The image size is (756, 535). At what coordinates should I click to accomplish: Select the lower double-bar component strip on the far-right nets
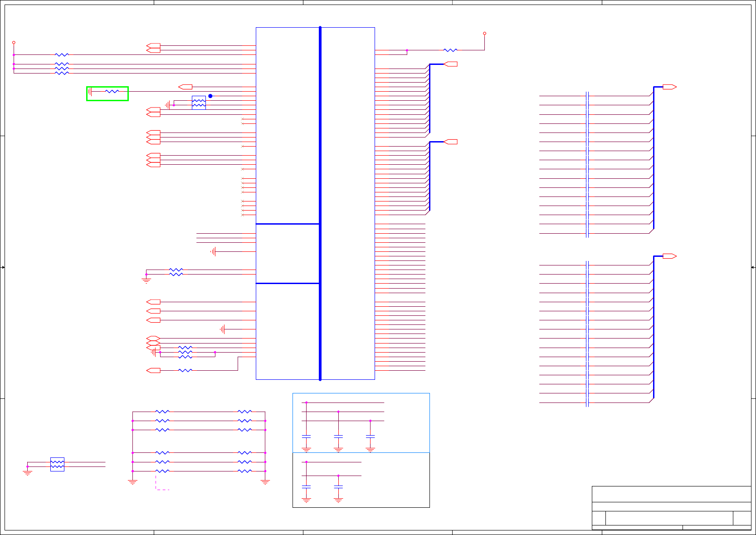(587, 334)
